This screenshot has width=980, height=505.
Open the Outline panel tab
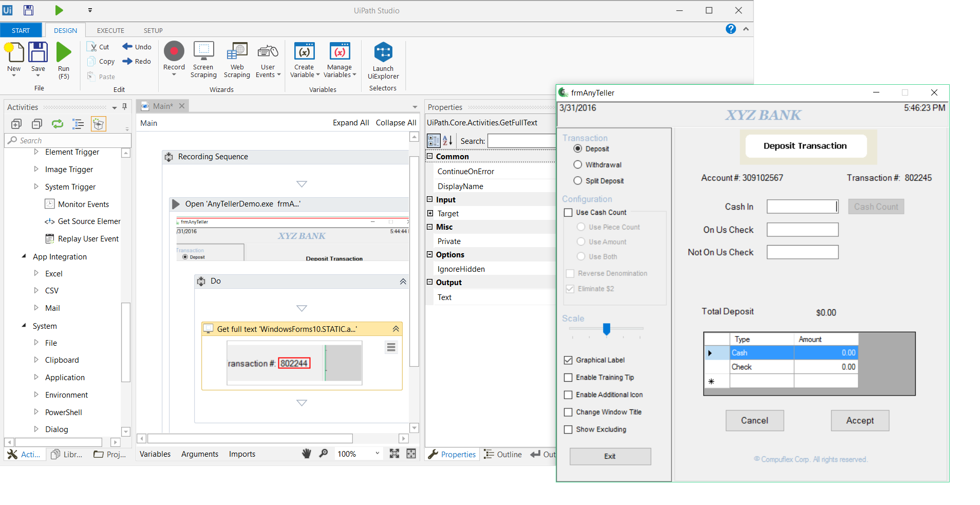pos(503,454)
